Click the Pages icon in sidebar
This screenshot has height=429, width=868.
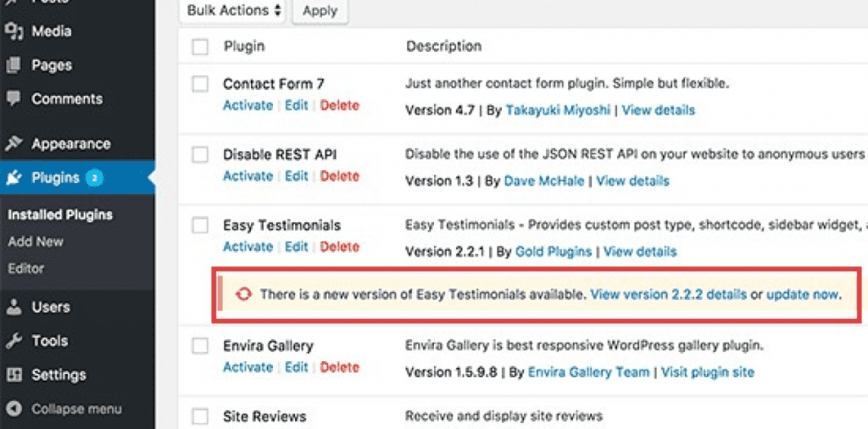pyautogui.click(x=14, y=65)
